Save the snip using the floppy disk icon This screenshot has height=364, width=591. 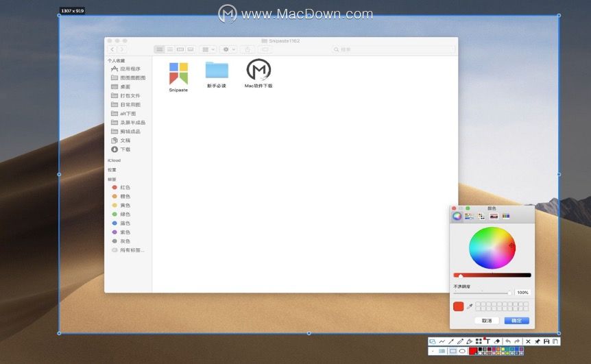coord(546,341)
